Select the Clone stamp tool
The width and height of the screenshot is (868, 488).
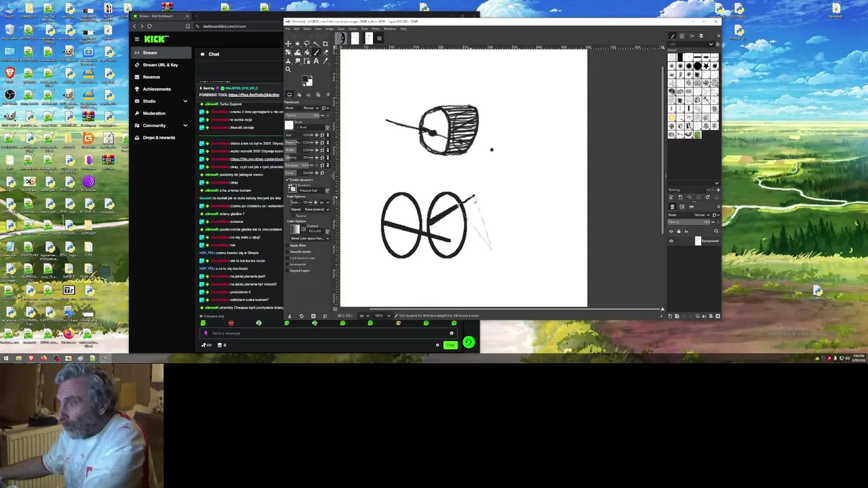[x=288, y=62]
